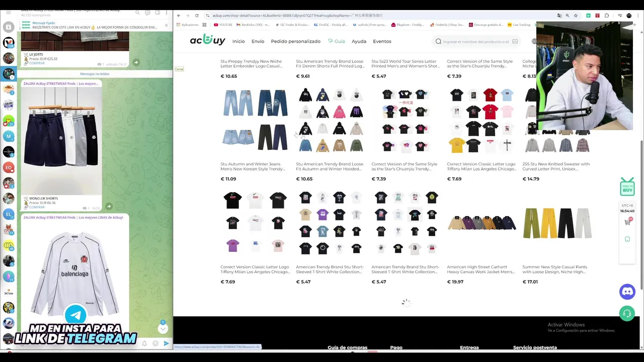Open Telegram channel three-dot menu
The height and width of the screenshot is (362, 644).
tap(167, 12)
